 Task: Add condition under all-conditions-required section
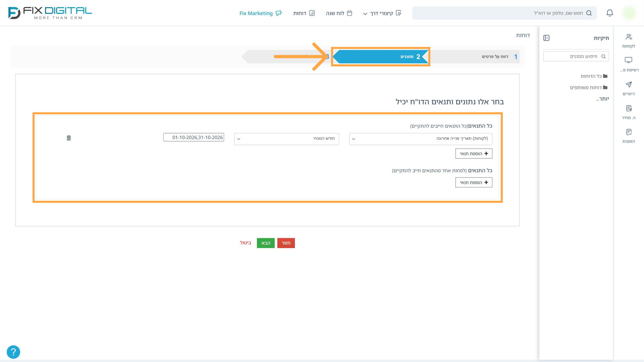coord(474,154)
